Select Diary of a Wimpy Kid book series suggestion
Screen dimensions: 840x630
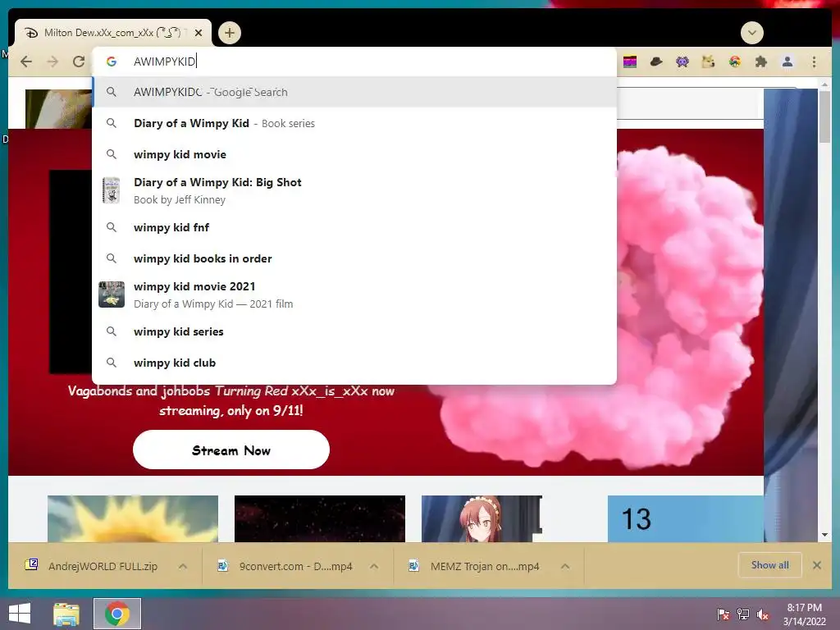tap(354, 123)
